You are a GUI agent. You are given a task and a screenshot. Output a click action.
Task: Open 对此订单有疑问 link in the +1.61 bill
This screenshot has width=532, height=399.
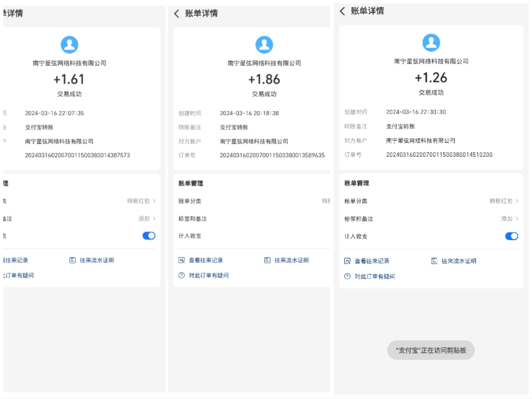tap(18, 275)
